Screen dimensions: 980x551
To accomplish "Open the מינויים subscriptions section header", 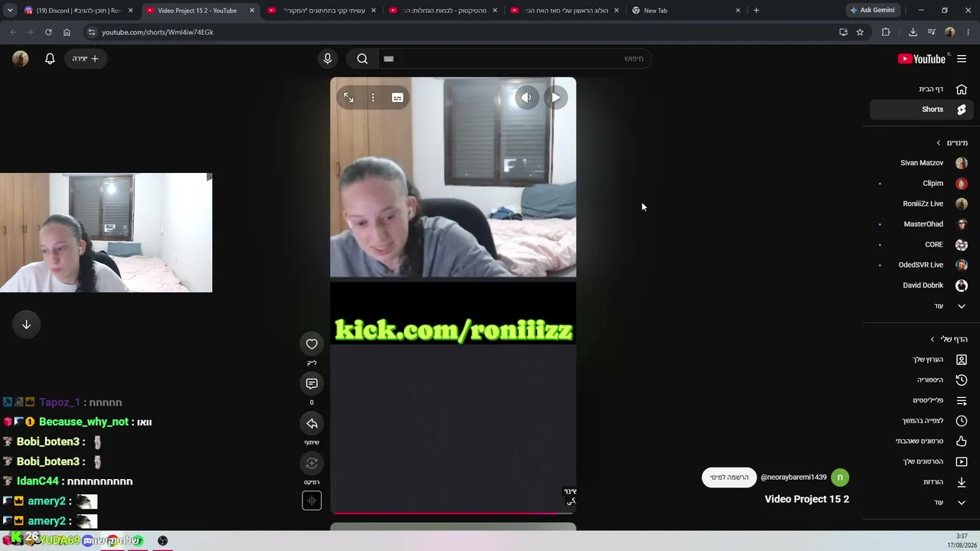I will (x=952, y=142).
